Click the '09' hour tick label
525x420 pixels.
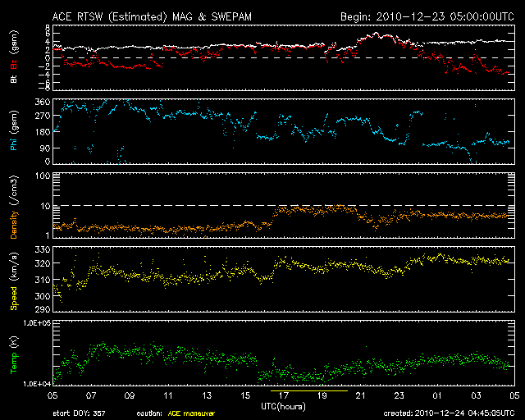point(130,396)
